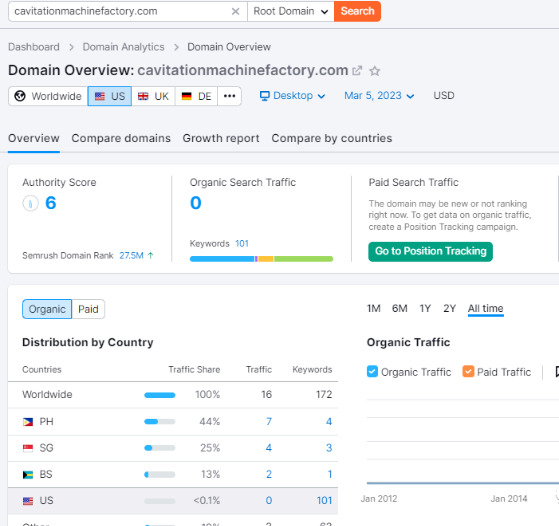Set chart range to 2Y

pyautogui.click(x=450, y=308)
